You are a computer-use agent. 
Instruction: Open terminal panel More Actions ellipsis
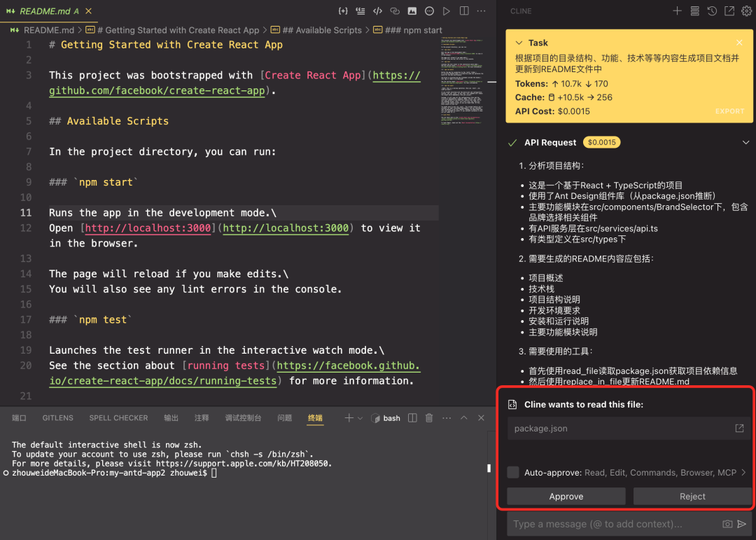coord(447,418)
